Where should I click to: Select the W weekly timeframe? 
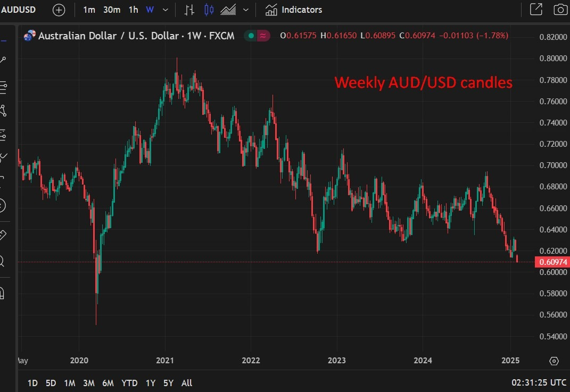point(150,10)
